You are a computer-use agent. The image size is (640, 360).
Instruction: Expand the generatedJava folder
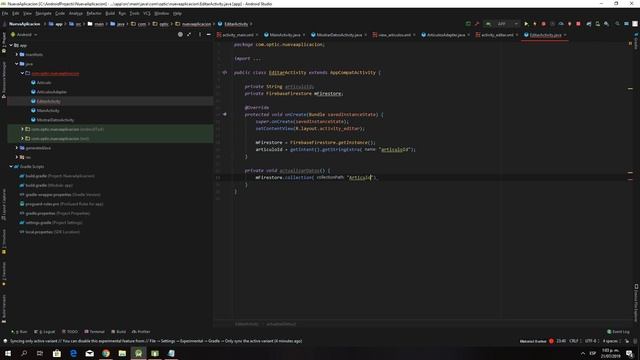[17, 148]
